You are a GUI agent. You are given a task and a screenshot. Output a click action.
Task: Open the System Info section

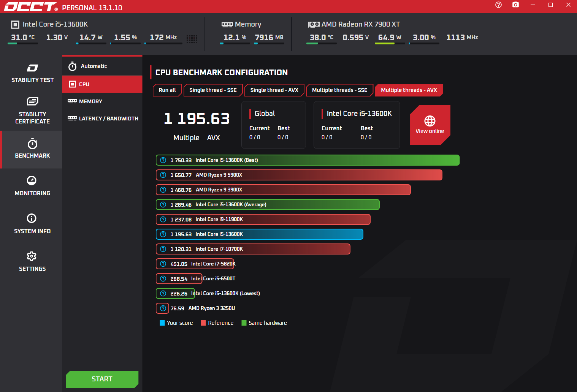32,224
